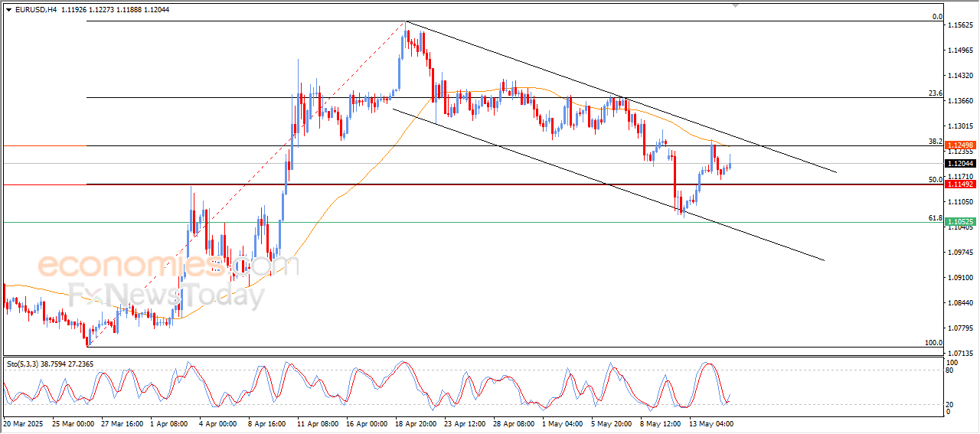Click the gray chart shift marker at top
This screenshot has width=980, height=434.
point(736,5)
